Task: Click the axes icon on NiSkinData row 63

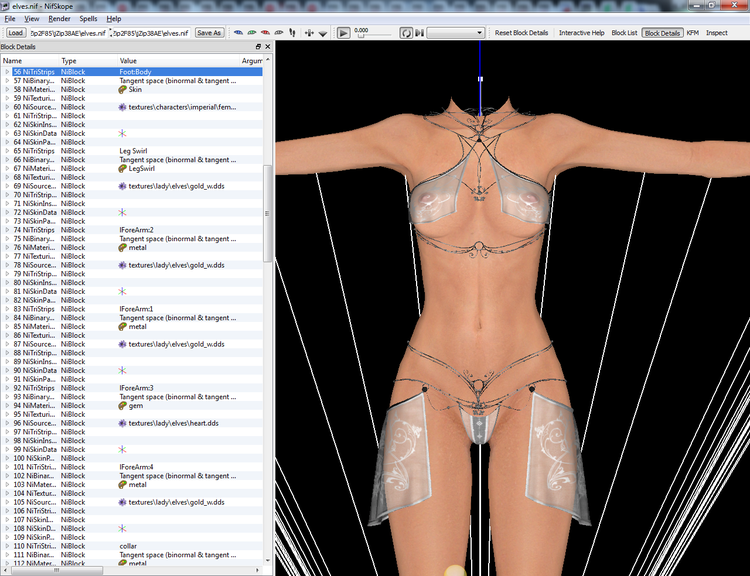Action: pyautogui.click(x=123, y=133)
